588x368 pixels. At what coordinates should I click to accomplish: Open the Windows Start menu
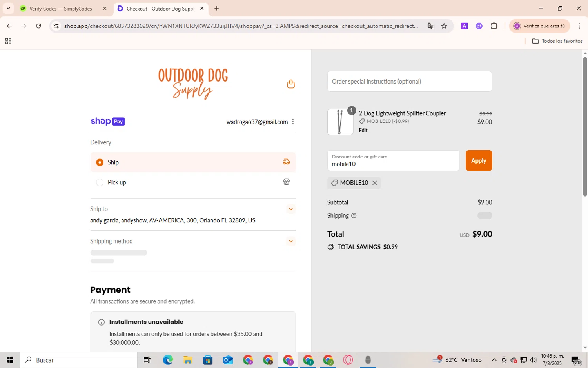(x=10, y=360)
